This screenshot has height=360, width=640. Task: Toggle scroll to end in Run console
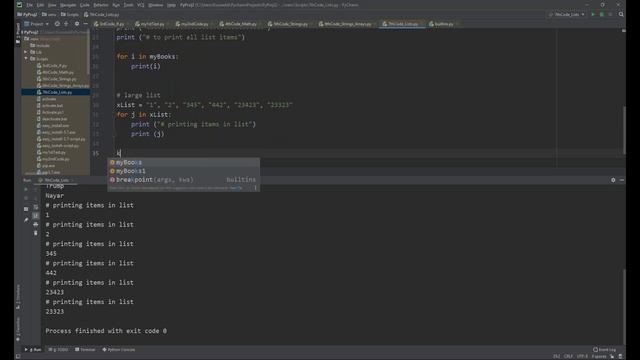pyautogui.click(x=36, y=216)
